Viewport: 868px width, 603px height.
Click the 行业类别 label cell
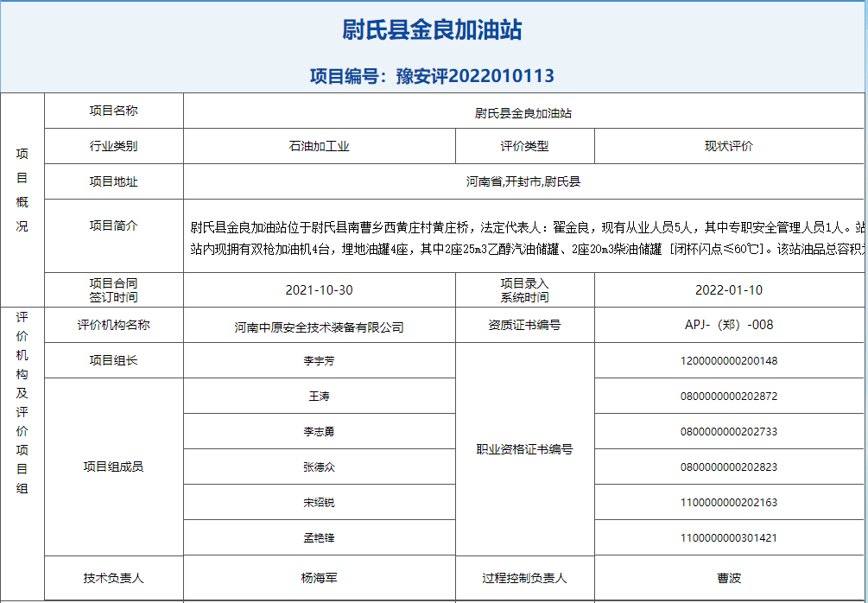coord(113,146)
